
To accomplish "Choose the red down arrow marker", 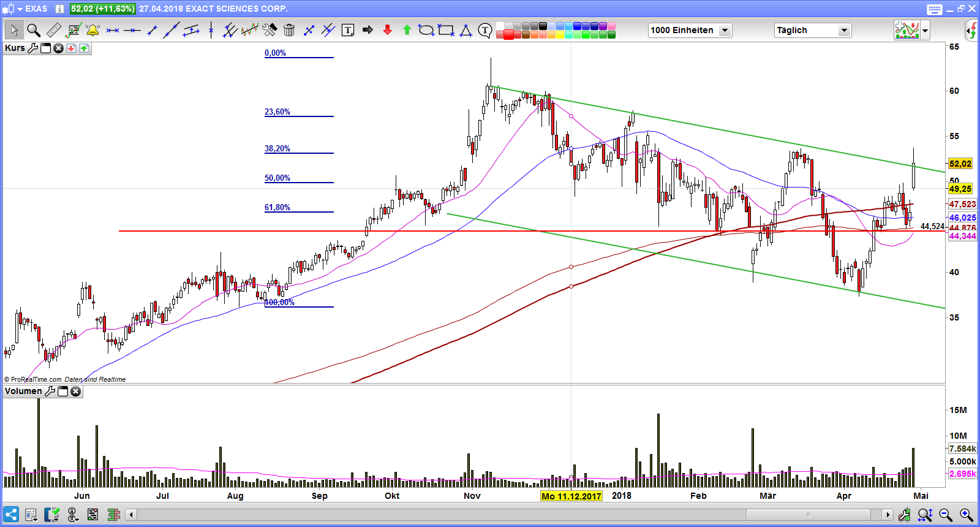I will [387, 30].
